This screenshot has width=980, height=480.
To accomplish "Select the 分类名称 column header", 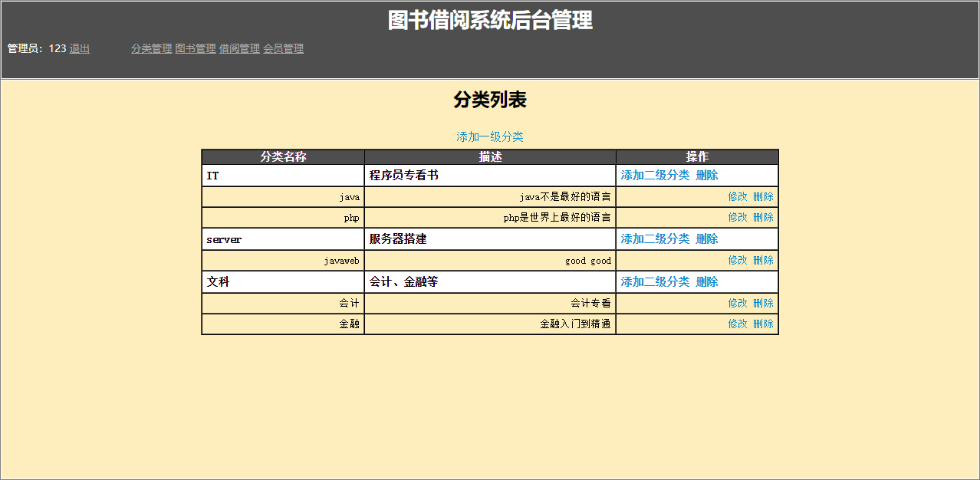I will 283,157.
